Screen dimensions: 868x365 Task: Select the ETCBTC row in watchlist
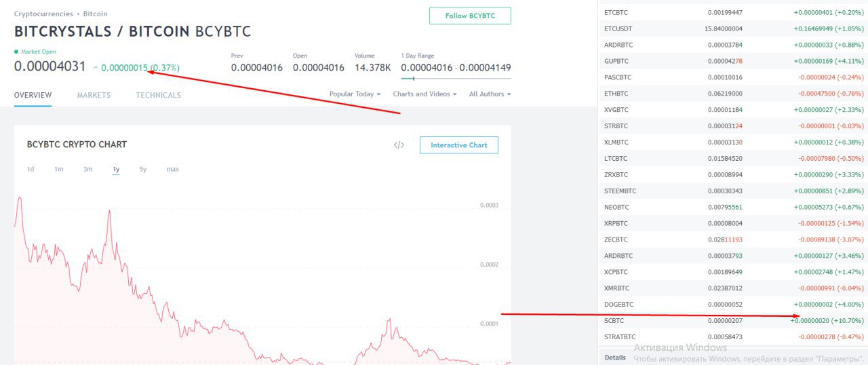point(733,12)
